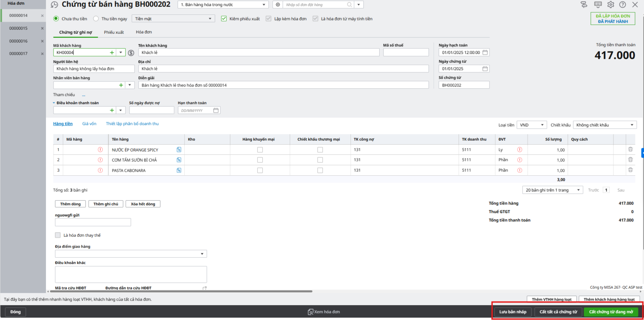Click the green plus in Nhân viên bán hàng
This screenshot has width=644, height=320.
point(121,85)
